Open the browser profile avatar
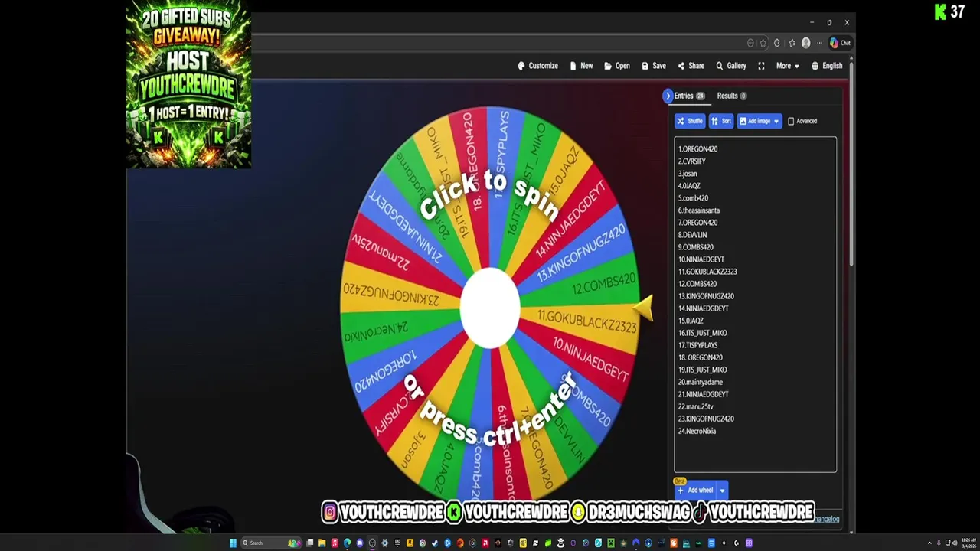 (x=805, y=43)
